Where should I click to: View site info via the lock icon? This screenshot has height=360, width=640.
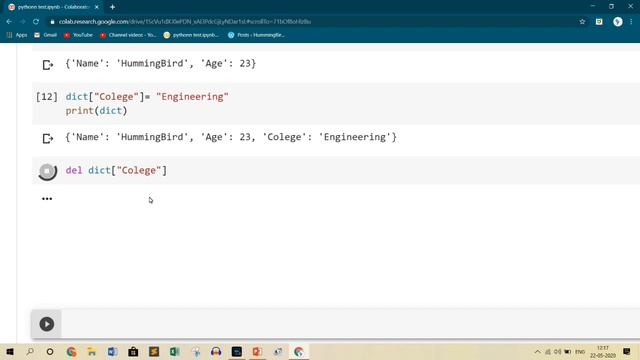[x=52, y=22]
